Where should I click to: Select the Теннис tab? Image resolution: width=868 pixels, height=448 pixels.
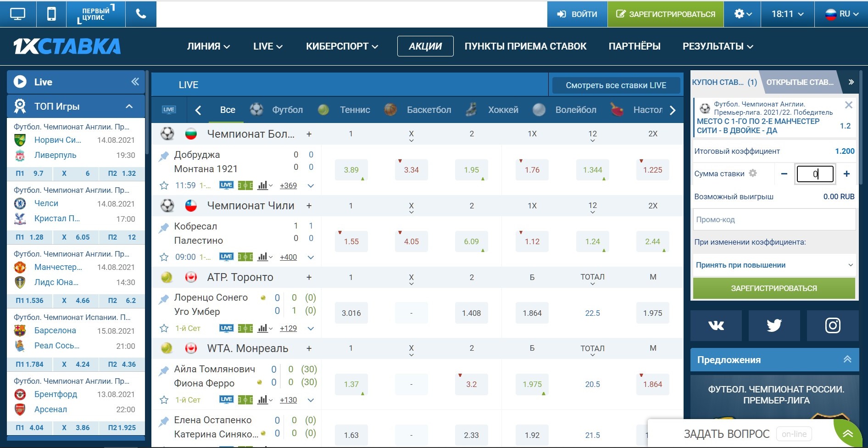tap(344, 110)
